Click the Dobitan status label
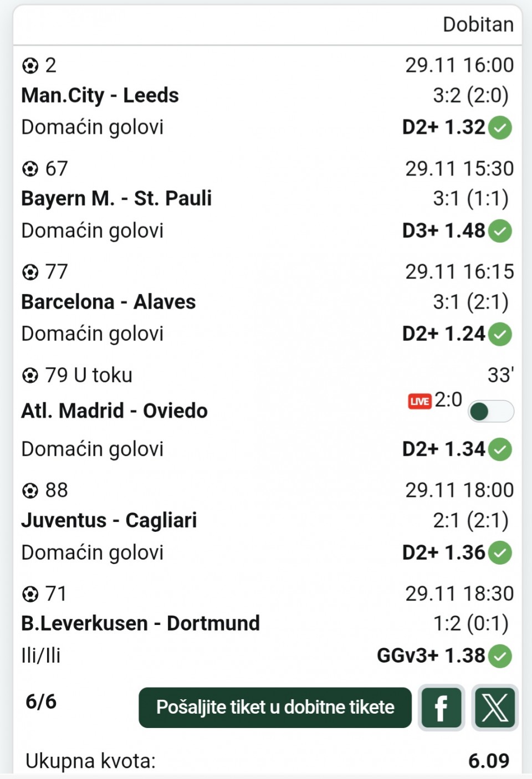Image resolution: width=532 pixels, height=779 pixels. pyautogui.click(x=478, y=25)
